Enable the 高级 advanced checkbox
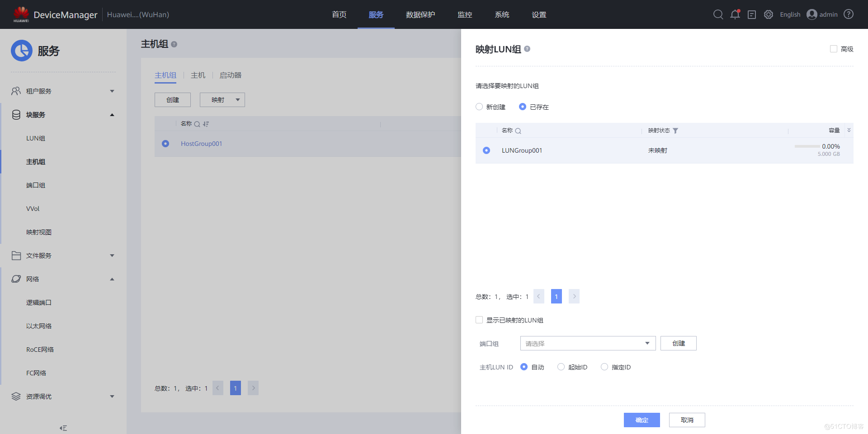This screenshot has height=434, width=868. tap(834, 49)
